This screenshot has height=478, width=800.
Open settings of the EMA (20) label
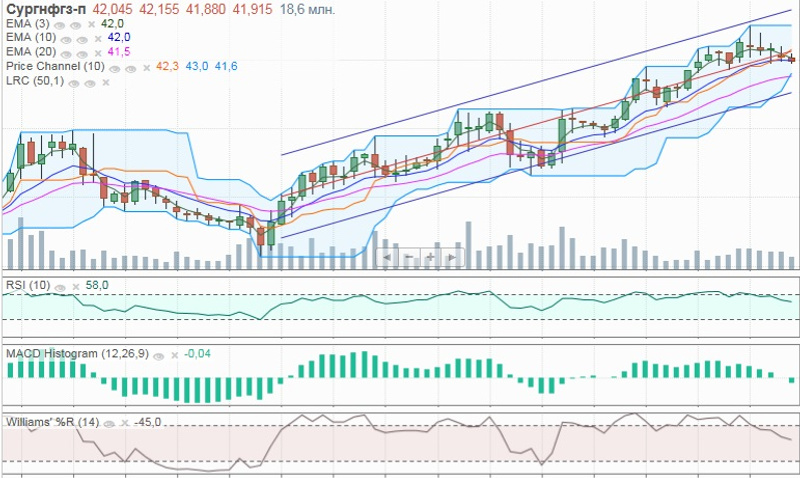pos(31,52)
